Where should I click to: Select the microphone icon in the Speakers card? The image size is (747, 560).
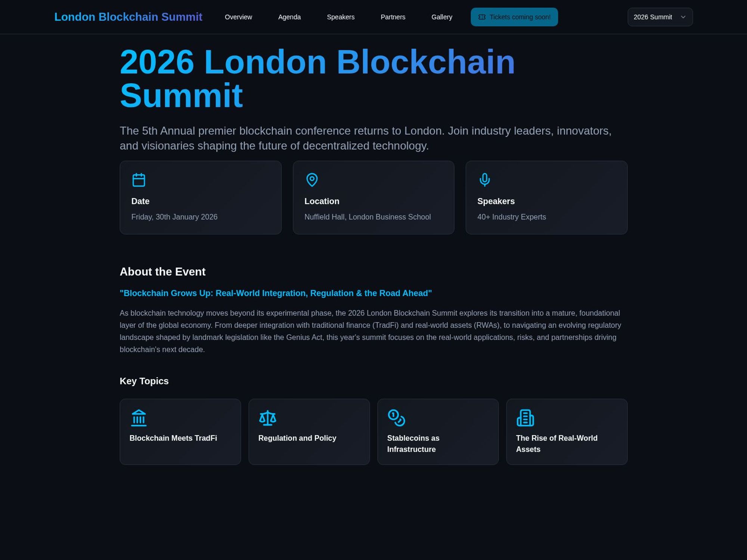(484, 180)
